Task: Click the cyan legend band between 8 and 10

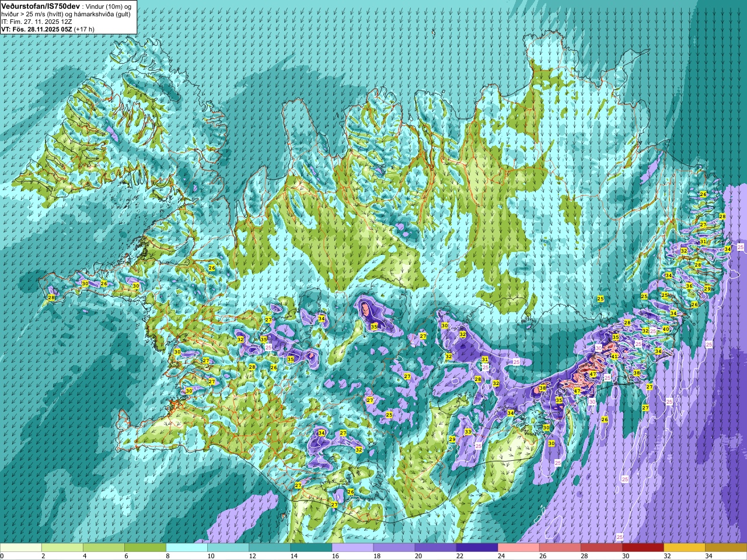Action: click(187, 548)
